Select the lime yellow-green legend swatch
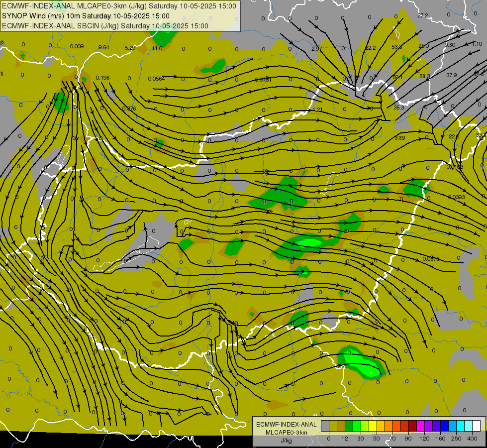The height and width of the screenshot is (448, 487). (365, 426)
